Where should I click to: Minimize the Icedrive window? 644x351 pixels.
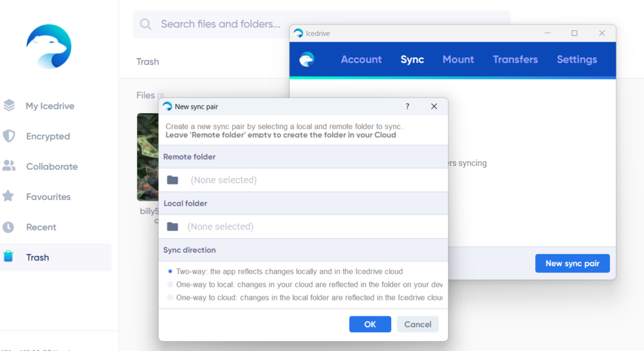[x=548, y=33]
